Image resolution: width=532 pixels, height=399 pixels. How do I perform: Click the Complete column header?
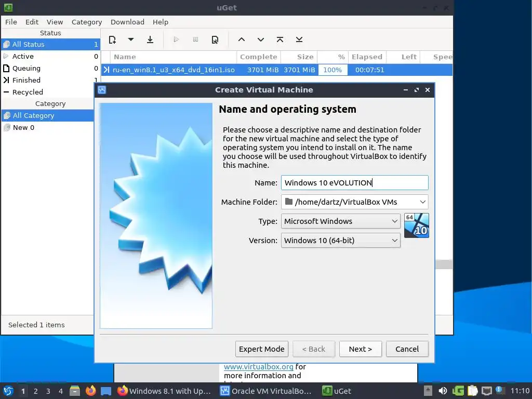(x=259, y=57)
